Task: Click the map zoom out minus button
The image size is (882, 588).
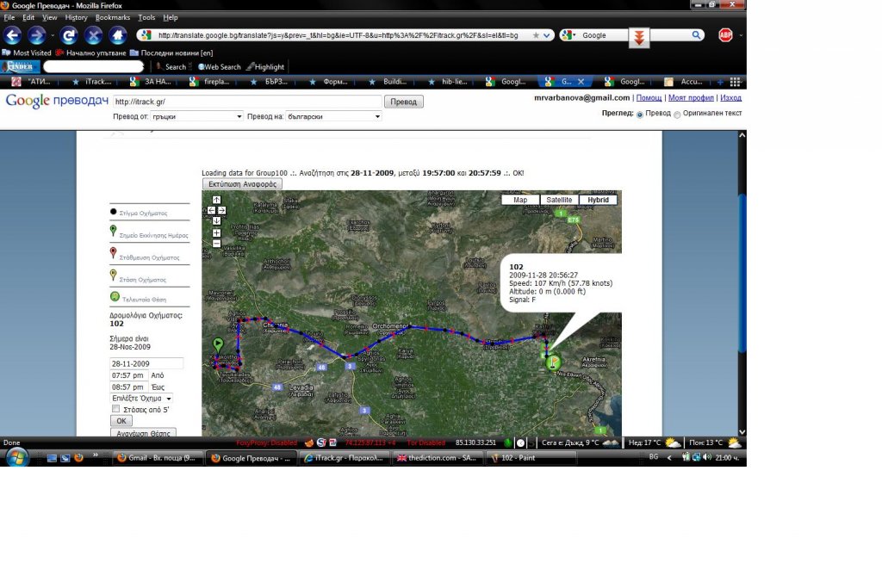Action: [216, 243]
